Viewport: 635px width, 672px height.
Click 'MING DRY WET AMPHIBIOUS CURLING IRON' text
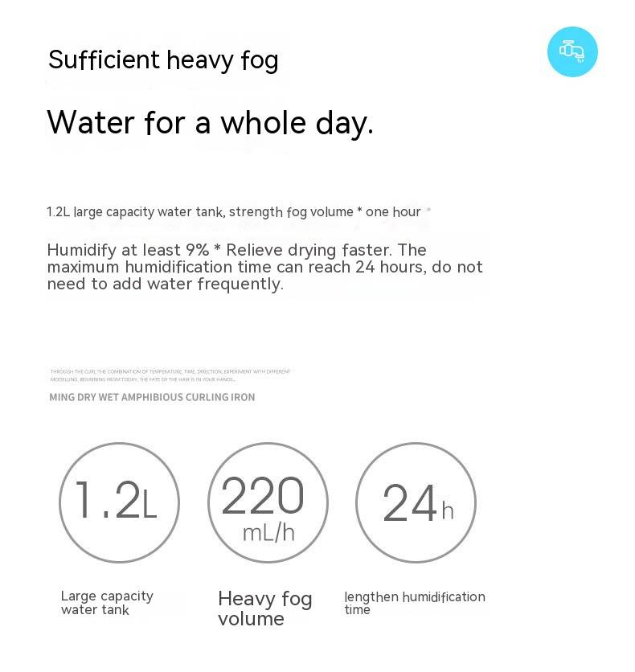coord(152,397)
